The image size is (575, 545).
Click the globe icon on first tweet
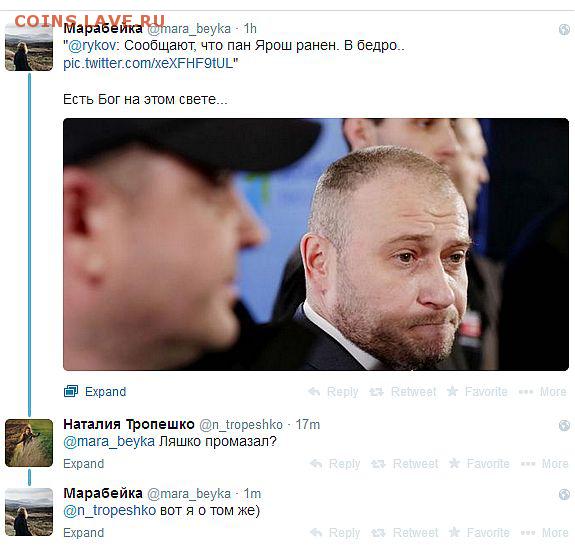click(x=564, y=29)
